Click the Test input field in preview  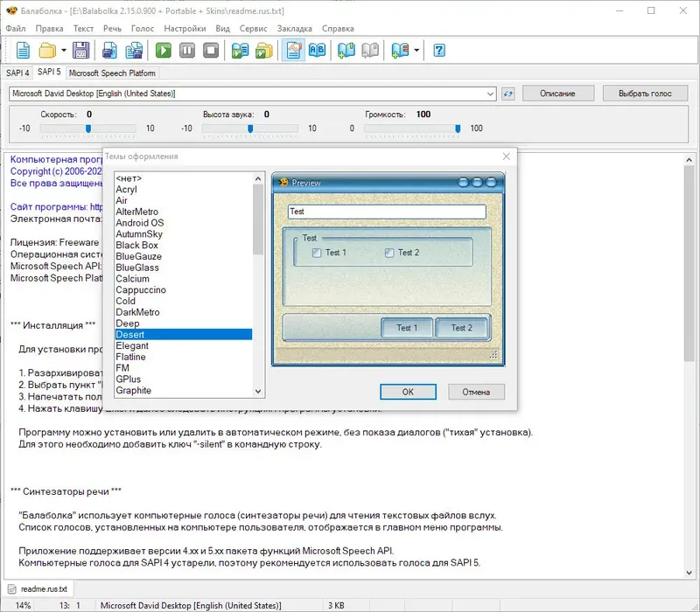387,212
